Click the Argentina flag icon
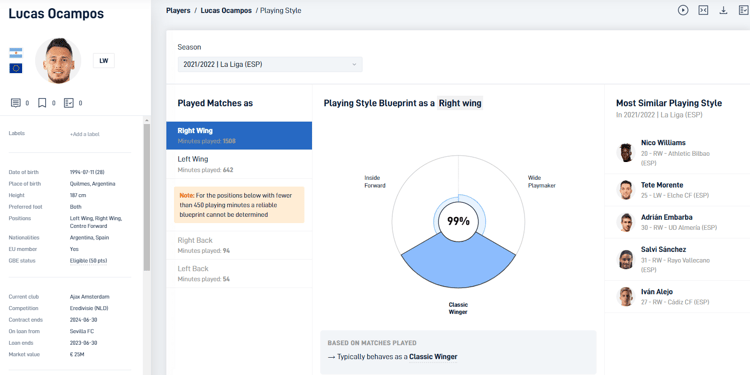Image resolution: width=750 pixels, height=375 pixels. click(x=16, y=53)
